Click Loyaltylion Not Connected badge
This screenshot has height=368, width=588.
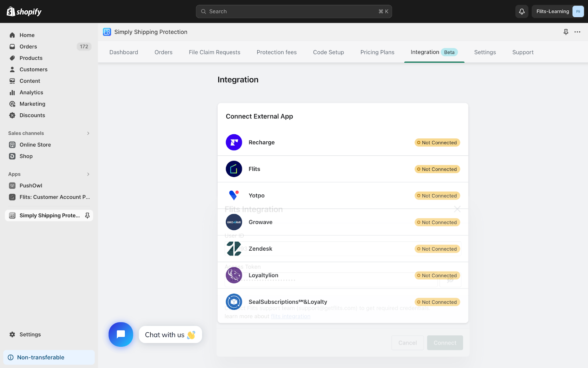point(437,275)
